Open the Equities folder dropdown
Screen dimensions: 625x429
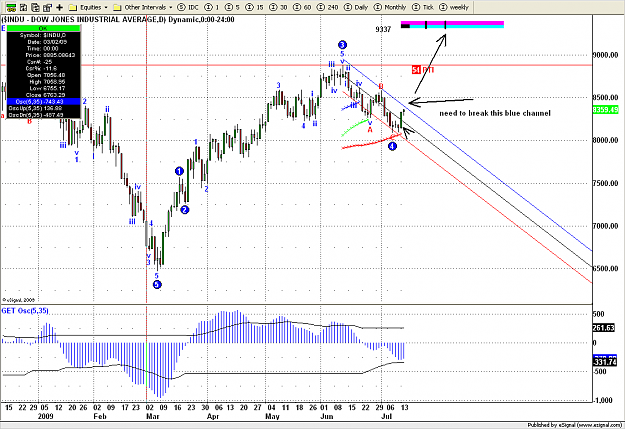click(88, 7)
